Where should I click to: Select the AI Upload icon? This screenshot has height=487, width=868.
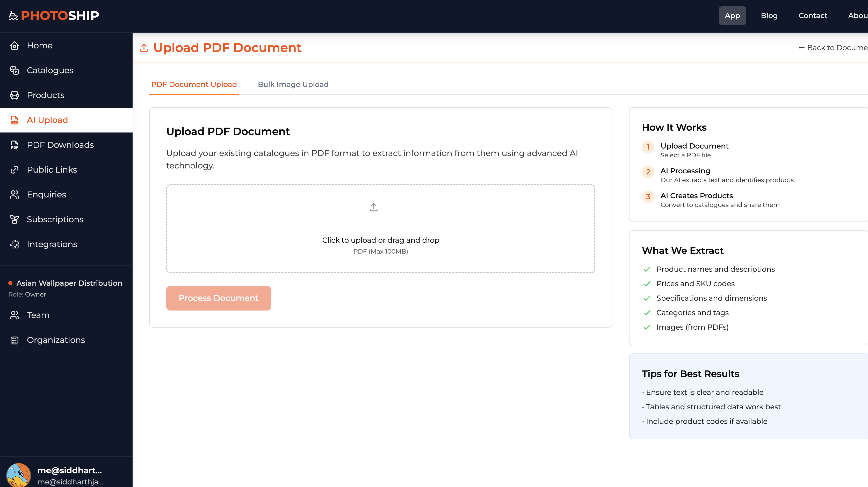click(x=15, y=120)
